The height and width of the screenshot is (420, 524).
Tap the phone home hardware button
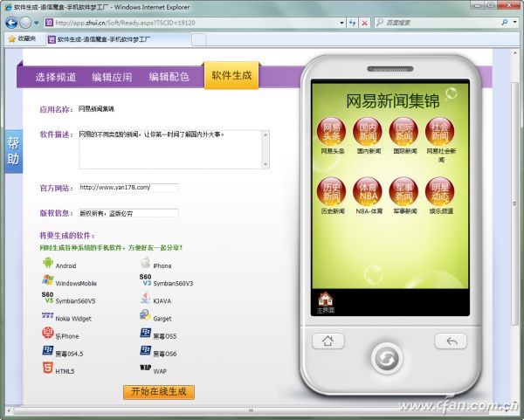(x=328, y=341)
